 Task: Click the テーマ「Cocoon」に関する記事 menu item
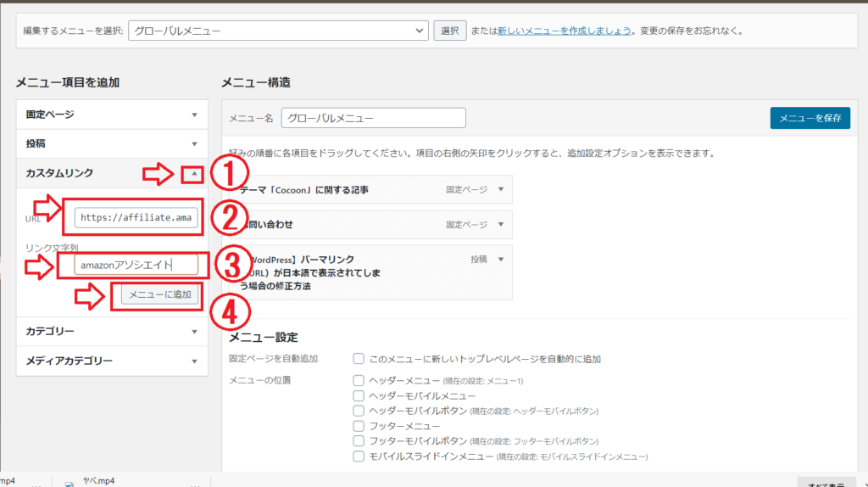[368, 189]
